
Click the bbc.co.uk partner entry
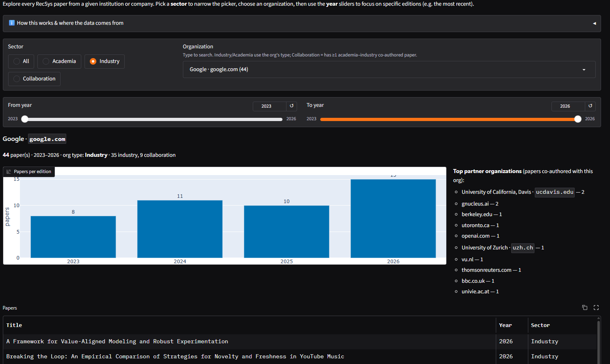tap(478, 281)
